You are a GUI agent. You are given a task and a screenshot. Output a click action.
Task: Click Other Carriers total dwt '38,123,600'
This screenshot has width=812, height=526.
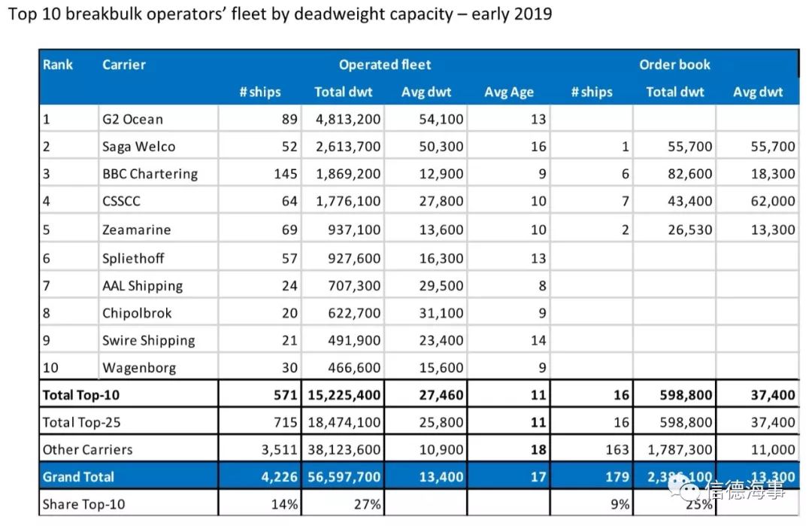(x=344, y=450)
